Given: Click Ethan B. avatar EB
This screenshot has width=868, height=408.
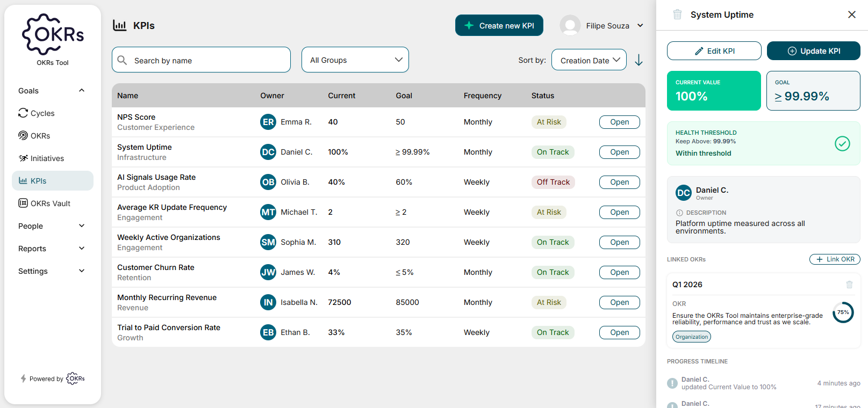Looking at the screenshot, I should [268, 332].
